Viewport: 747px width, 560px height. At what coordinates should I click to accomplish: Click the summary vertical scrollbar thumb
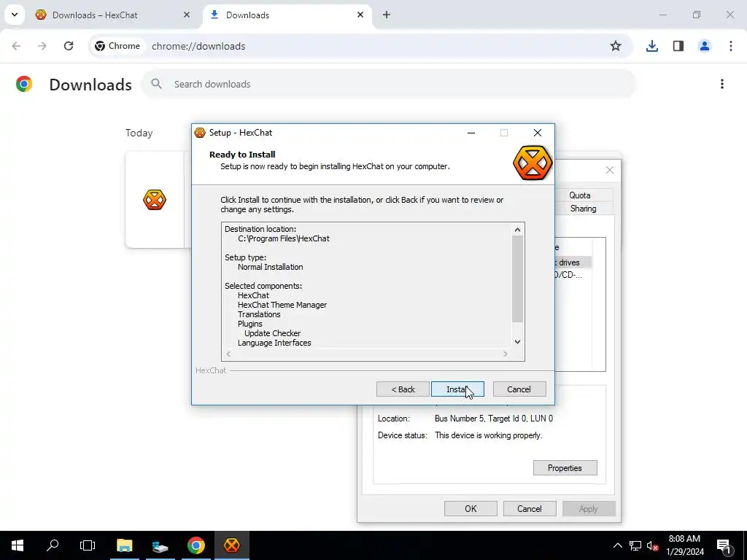point(518,279)
